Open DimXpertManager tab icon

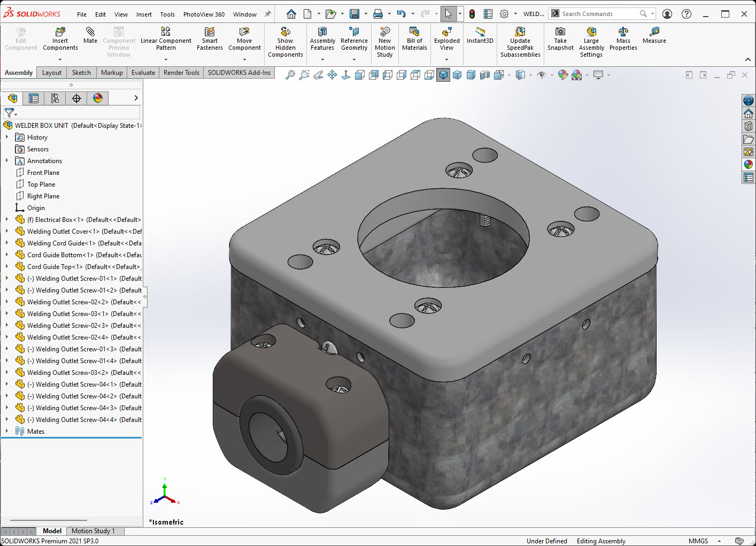coord(76,98)
